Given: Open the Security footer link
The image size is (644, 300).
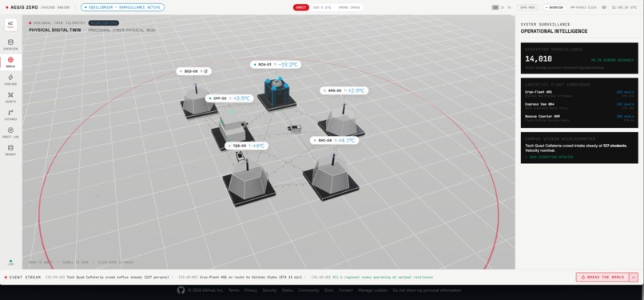Looking at the screenshot, I should 269,290.
